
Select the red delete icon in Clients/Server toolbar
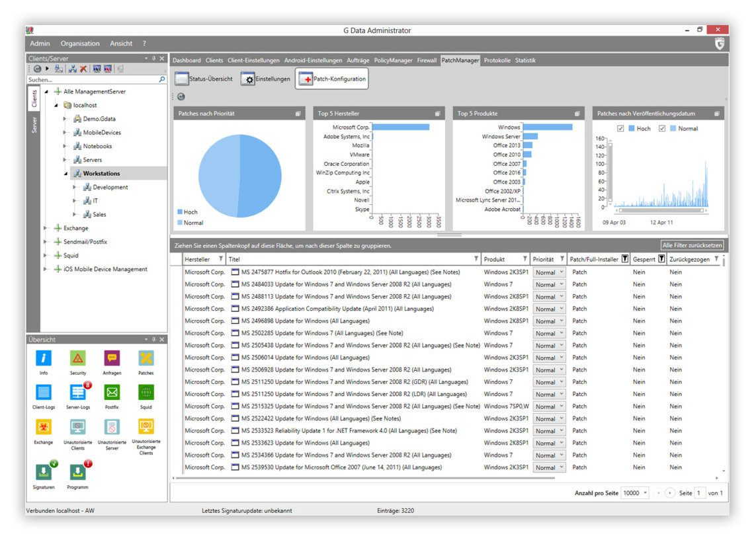[84, 68]
